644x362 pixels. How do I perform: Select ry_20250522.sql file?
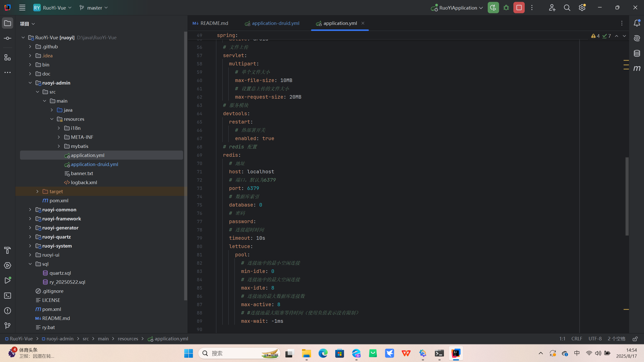pyautogui.click(x=67, y=282)
